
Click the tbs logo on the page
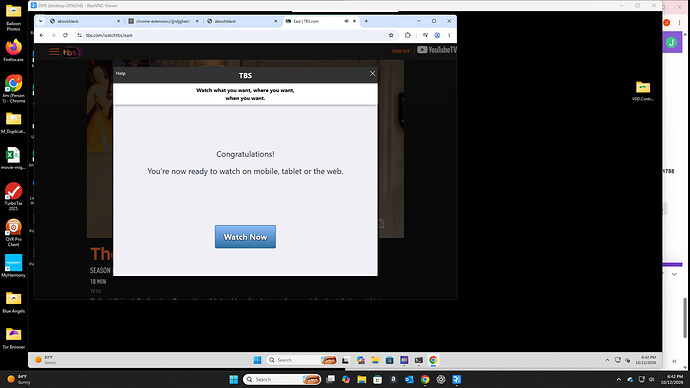tap(70, 52)
